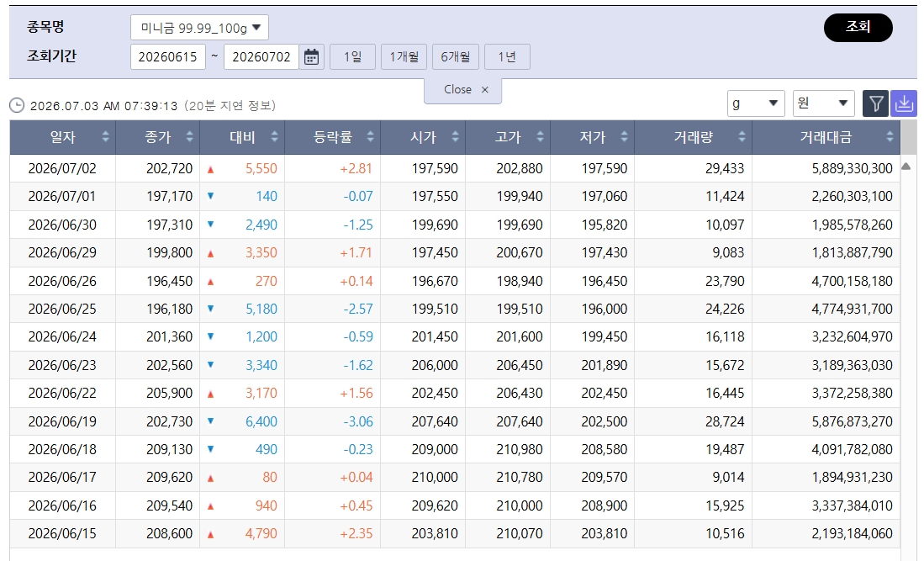Sort by 대비 column sort arrows
The width and height of the screenshot is (924, 561).
275,137
